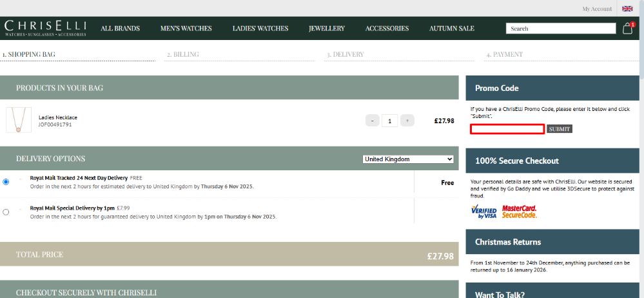Screen dimensions: 644x298
Task: Click the Promo Code panel heading
Action: point(496,88)
